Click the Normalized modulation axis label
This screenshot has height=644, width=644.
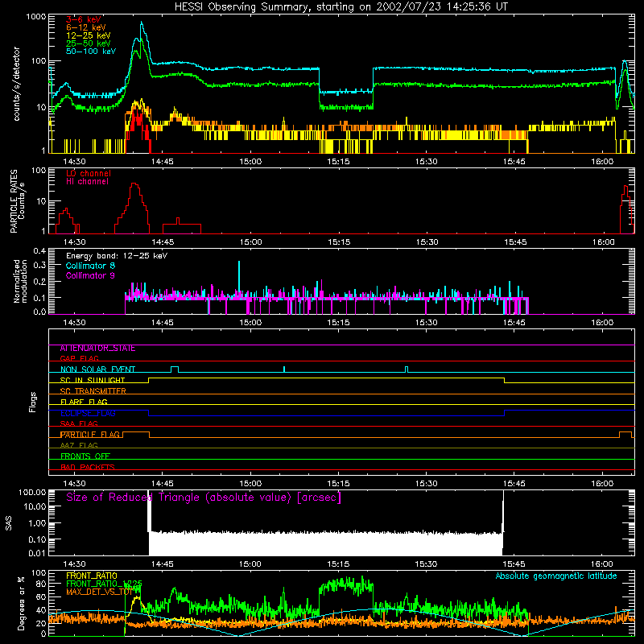pos(20,281)
